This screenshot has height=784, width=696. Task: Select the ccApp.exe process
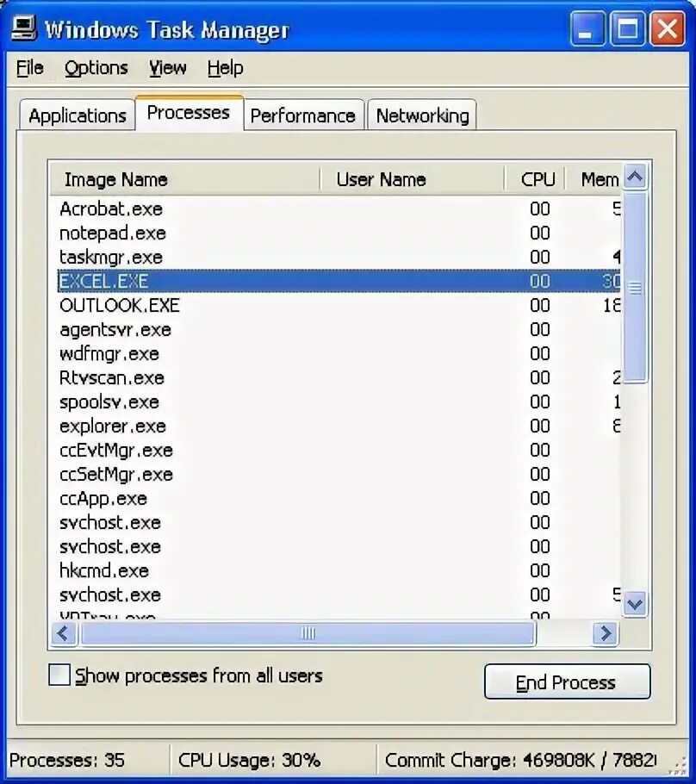point(339,499)
